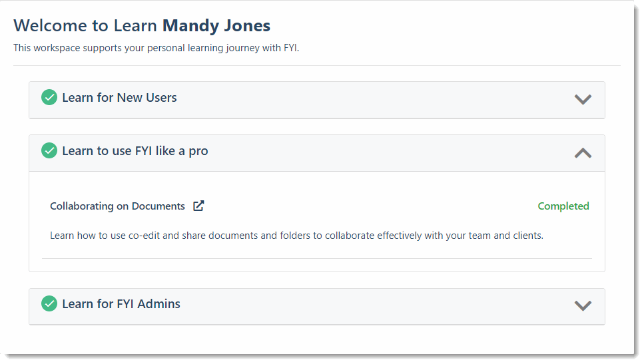Click the green checkmark beside Learn for New Users
This screenshot has height=364, width=644.
tap(49, 98)
